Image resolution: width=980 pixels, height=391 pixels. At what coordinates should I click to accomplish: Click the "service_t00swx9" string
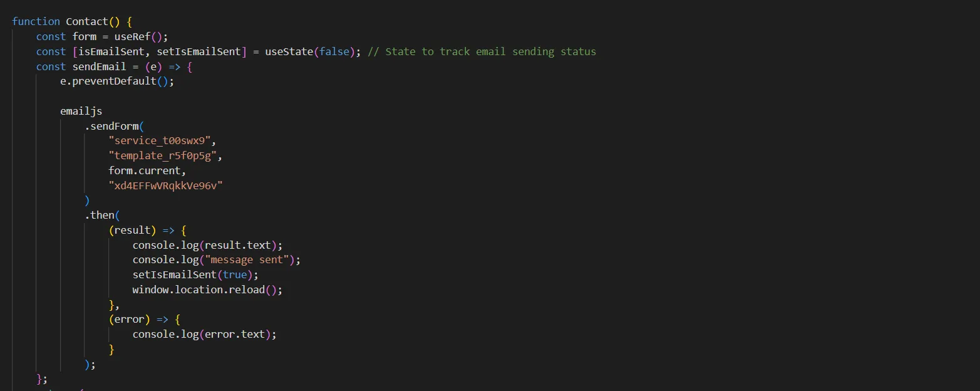point(162,141)
